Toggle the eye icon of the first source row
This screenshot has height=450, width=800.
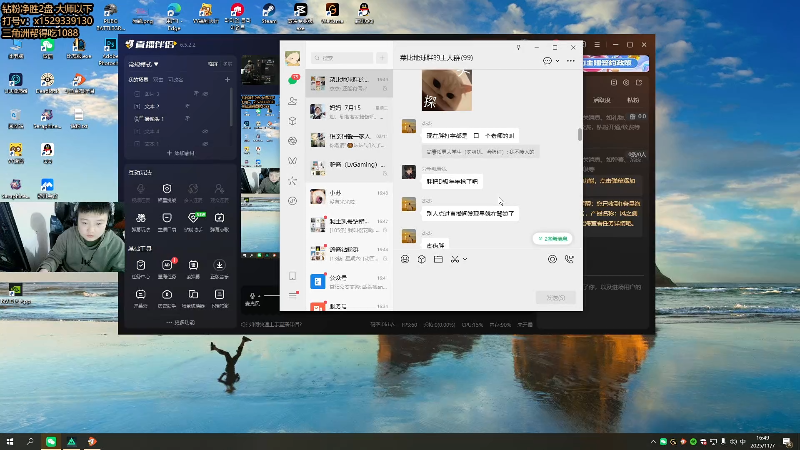[205, 94]
